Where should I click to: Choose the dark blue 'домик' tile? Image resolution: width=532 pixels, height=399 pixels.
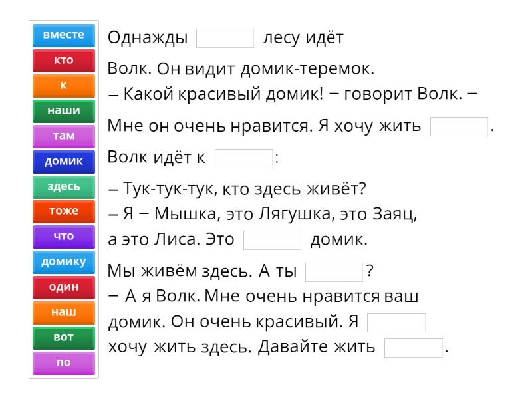(64, 161)
